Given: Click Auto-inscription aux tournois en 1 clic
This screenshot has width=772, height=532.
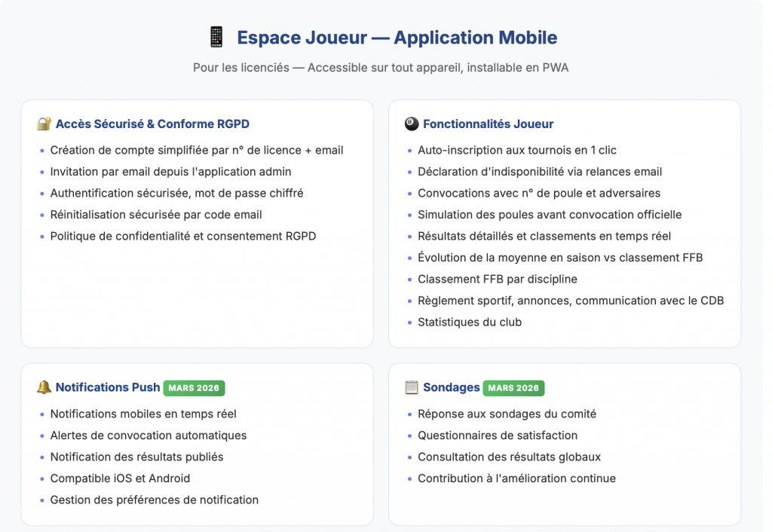Looking at the screenshot, I should [x=517, y=150].
